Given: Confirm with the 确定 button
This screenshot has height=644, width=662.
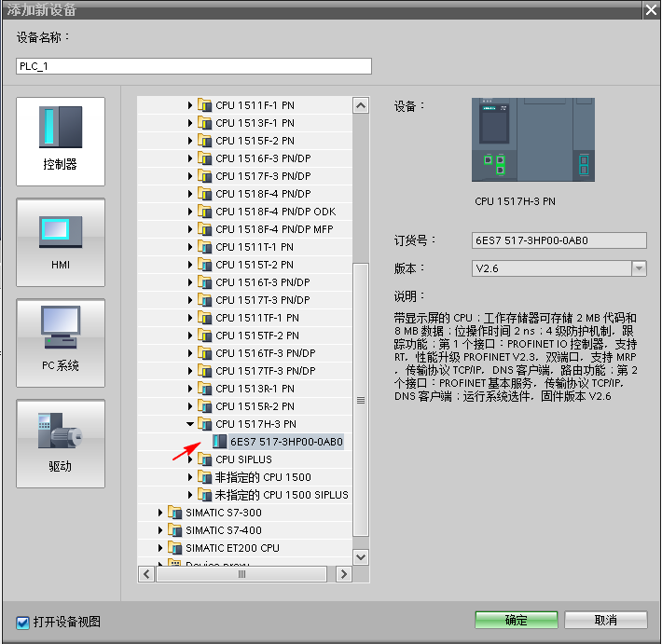Looking at the screenshot, I should [516, 620].
